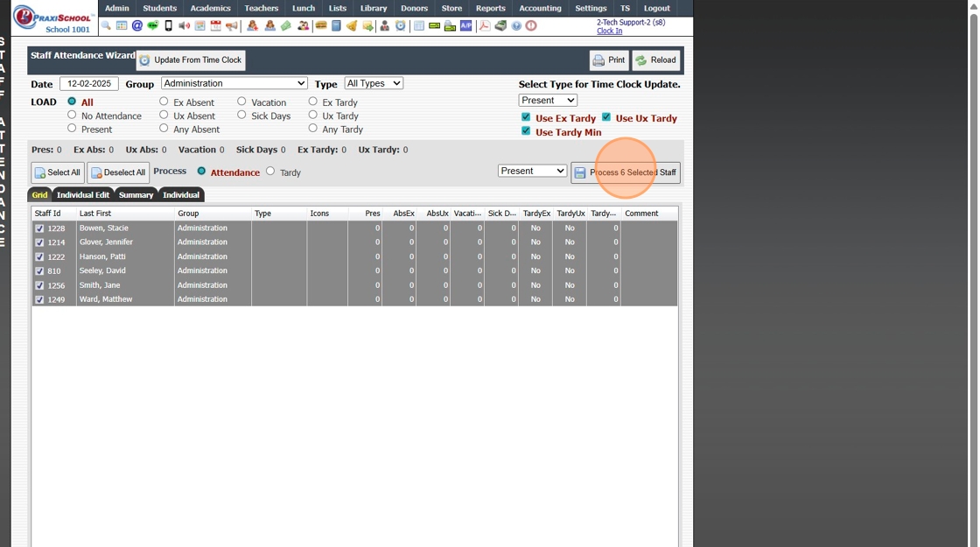980x547 pixels.
Task: Click the green ticket icon
Action: click(x=285, y=25)
